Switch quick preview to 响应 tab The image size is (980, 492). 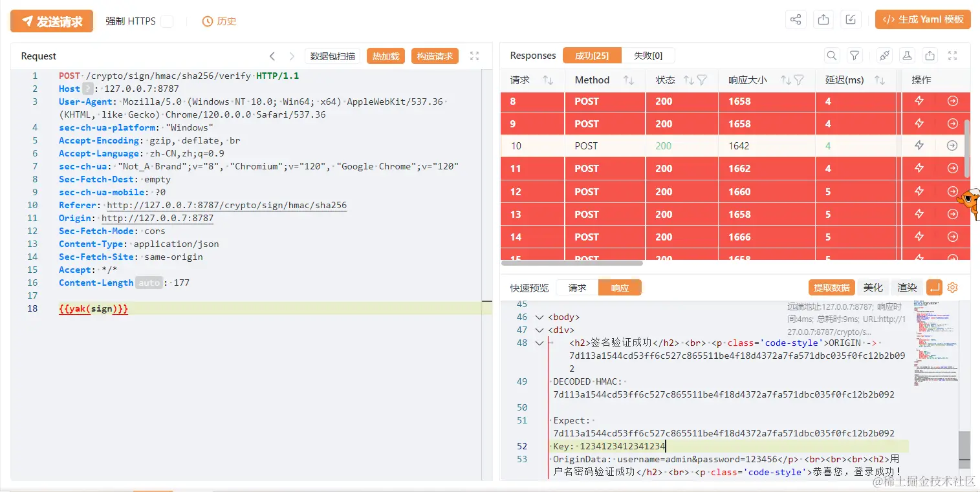coord(620,288)
